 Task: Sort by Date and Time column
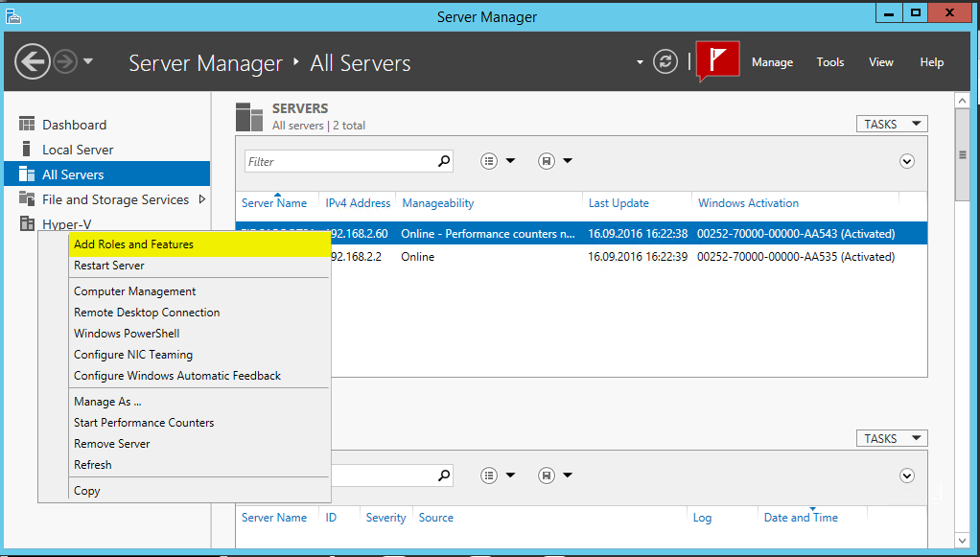coord(801,518)
